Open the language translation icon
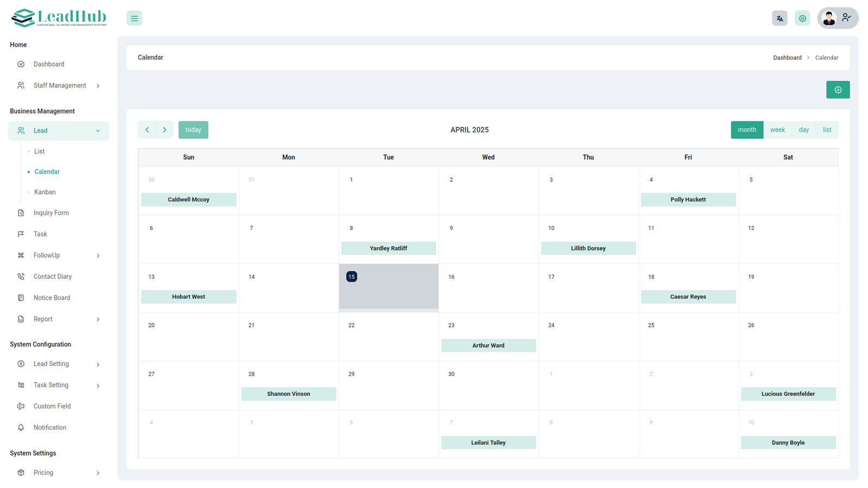Image resolution: width=868 pixels, height=488 pixels. click(x=780, y=18)
